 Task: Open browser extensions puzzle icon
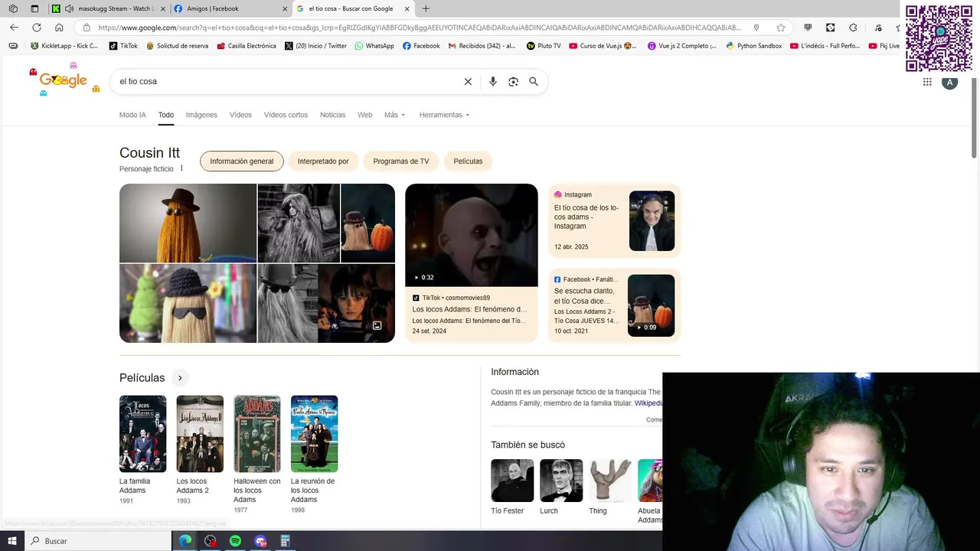pyautogui.click(x=853, y=28)
